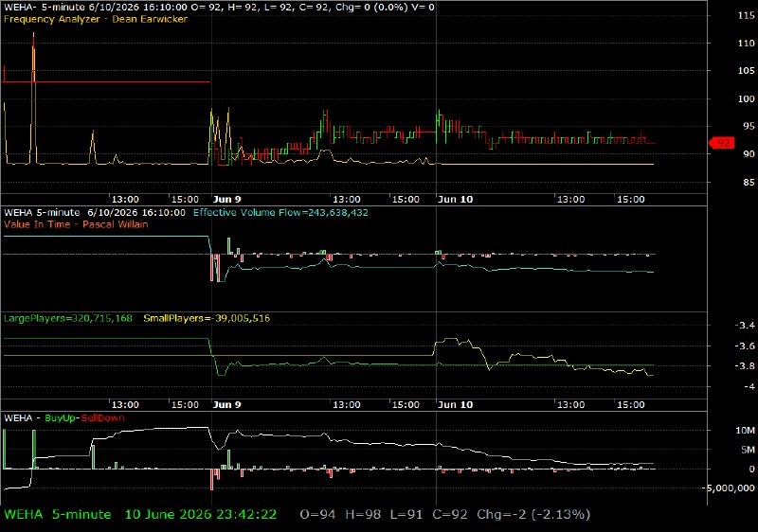Click the -4 axis value
The height and width of the screenshot is (532, 758).
749,386
